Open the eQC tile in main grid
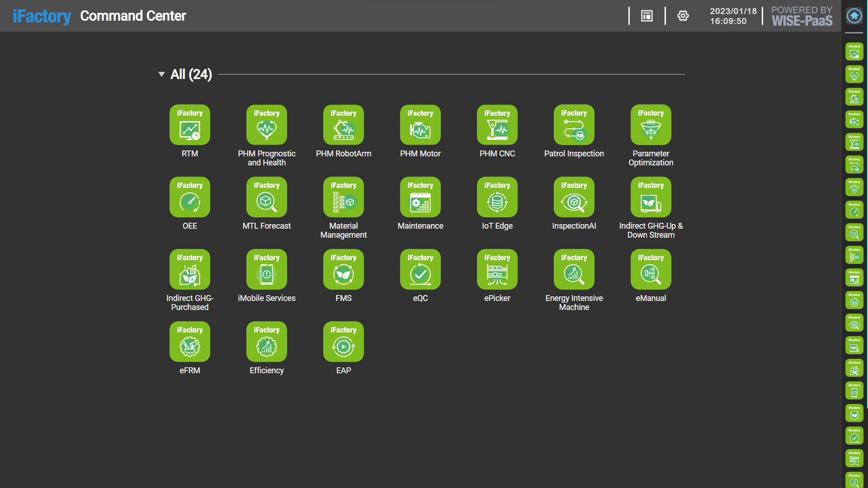The image size is (868, 488). point(420,269)
